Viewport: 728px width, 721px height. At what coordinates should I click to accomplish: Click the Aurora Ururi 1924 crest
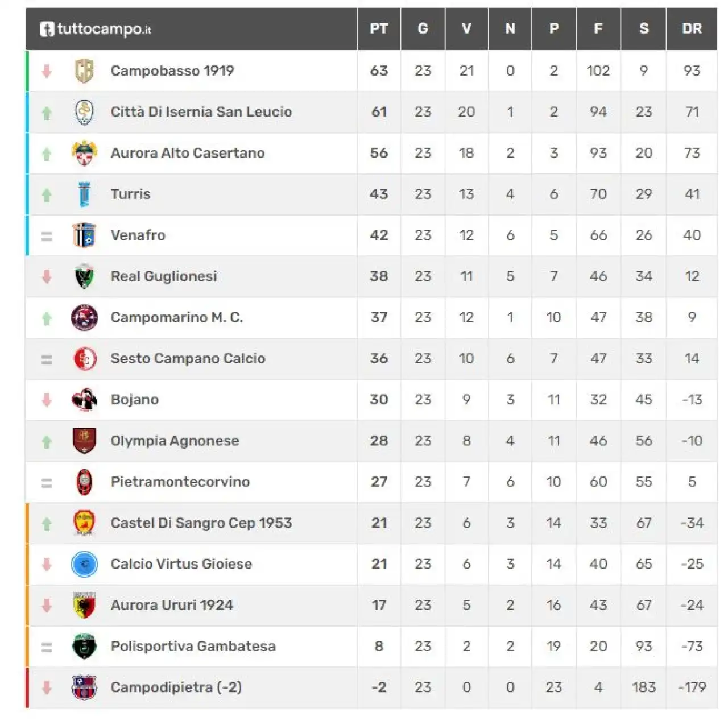coord(84,605)
